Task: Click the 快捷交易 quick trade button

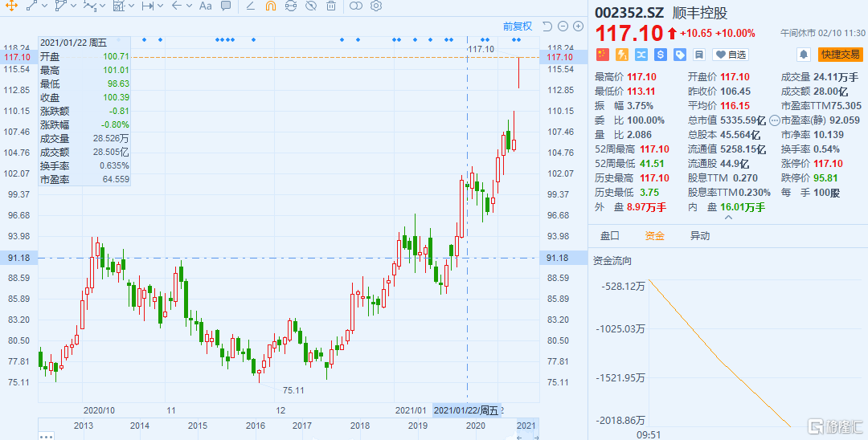Action: point(841,54)
